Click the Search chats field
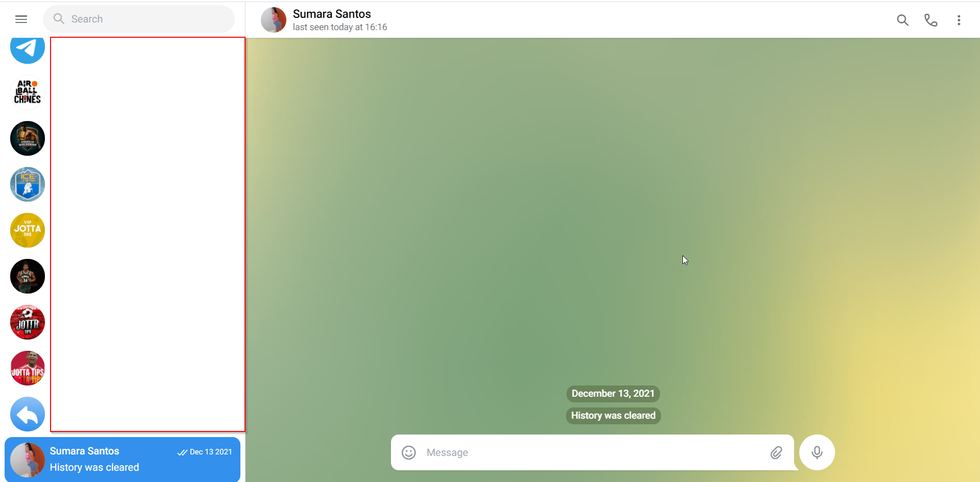The image size is (980, 482). (139, 19)
